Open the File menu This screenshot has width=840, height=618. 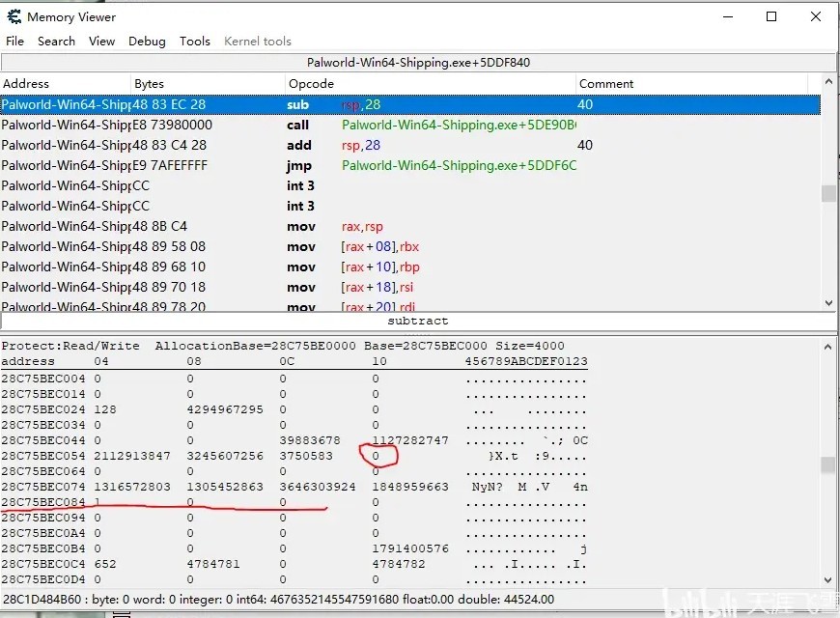click(14, 42)
